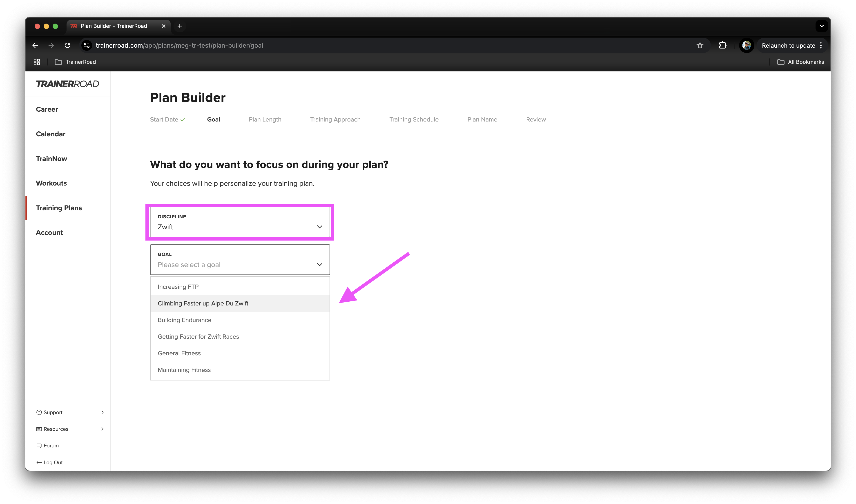Click the Log Out arrow icon
Image resolution: width=856 pixels, height=504 pixels.
39,463
